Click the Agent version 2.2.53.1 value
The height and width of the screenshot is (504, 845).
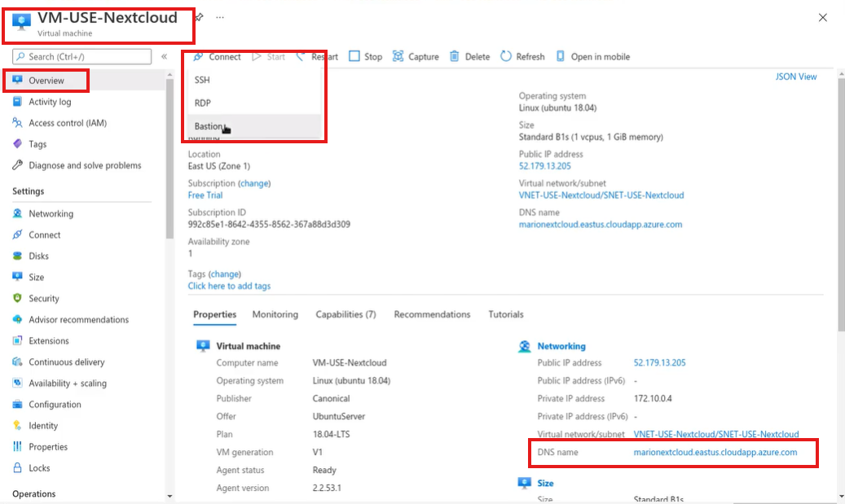(x=327, y=488)
